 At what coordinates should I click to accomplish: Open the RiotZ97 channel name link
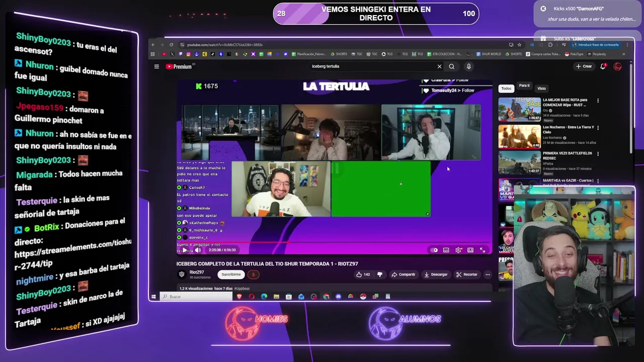[x=197, y=272]
